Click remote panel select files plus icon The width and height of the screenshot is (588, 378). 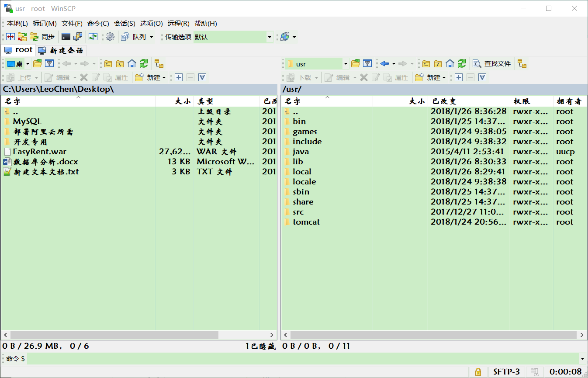coord(459,77)
